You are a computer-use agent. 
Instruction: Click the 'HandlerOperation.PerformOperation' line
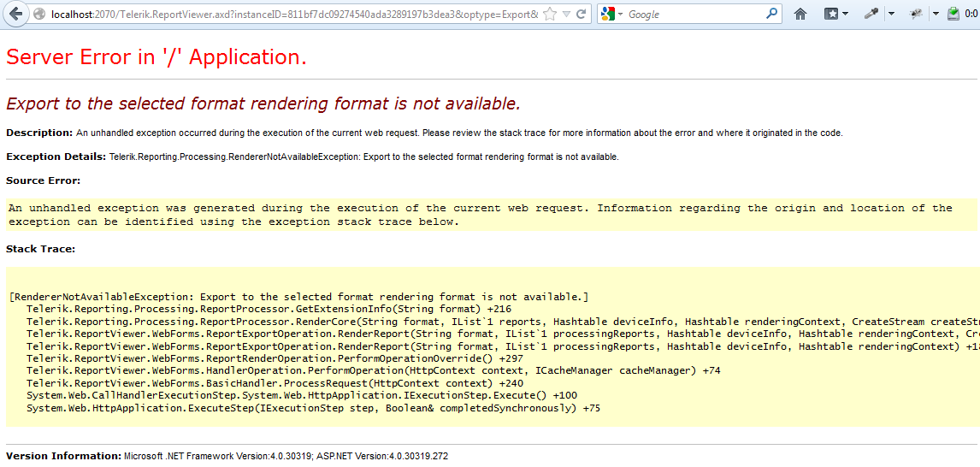click(x=374, y=370)
